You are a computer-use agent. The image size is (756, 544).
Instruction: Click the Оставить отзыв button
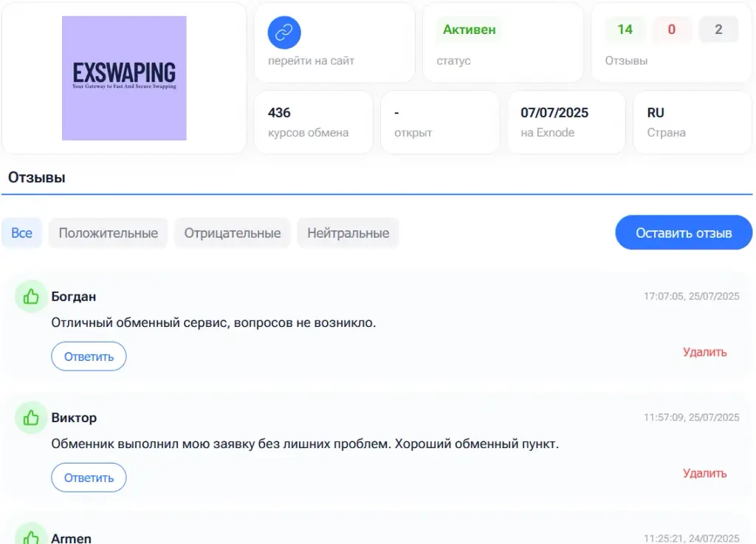point(684,233)
